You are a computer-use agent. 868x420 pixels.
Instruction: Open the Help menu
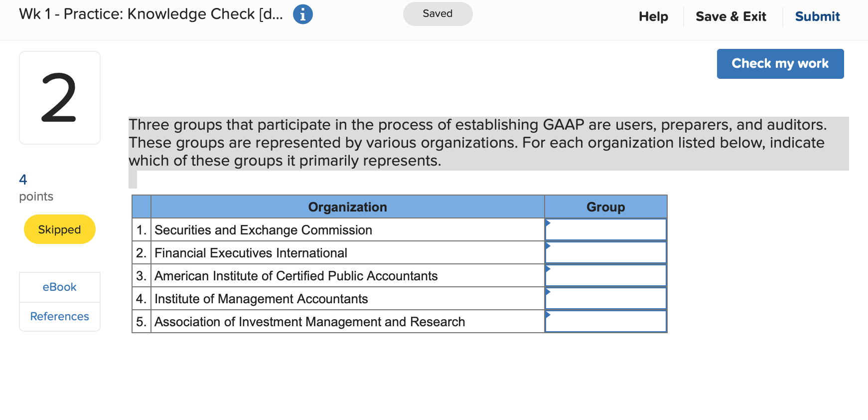653,16
